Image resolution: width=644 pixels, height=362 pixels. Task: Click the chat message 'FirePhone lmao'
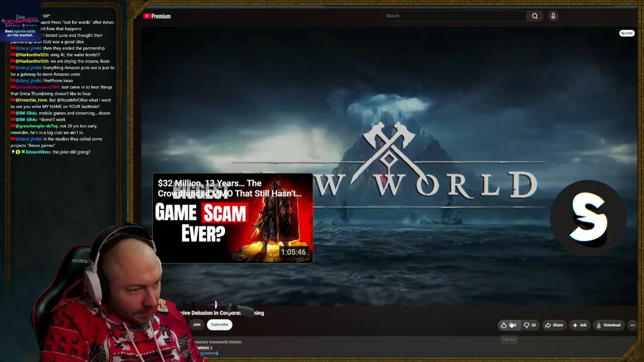[x=58, y=80]
